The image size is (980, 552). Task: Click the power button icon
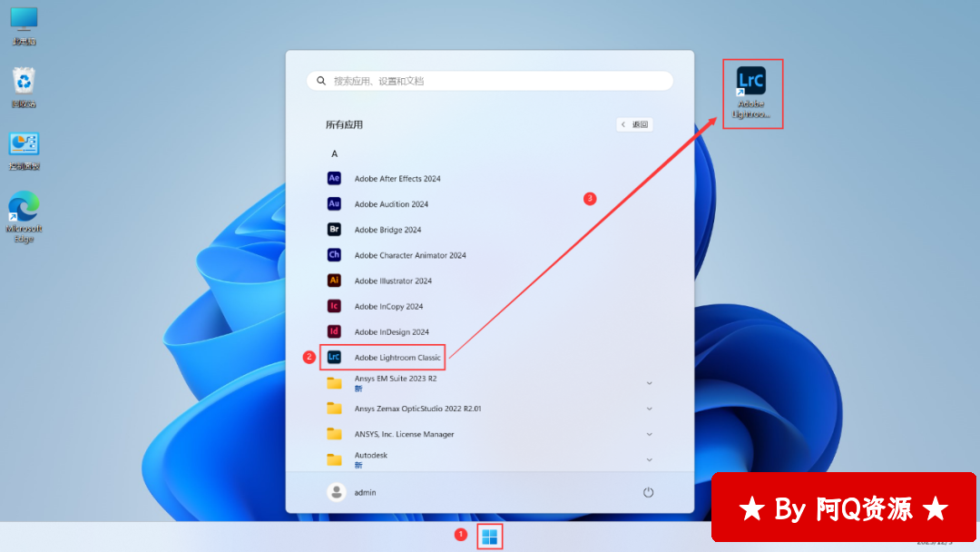[x=648, y=492]
